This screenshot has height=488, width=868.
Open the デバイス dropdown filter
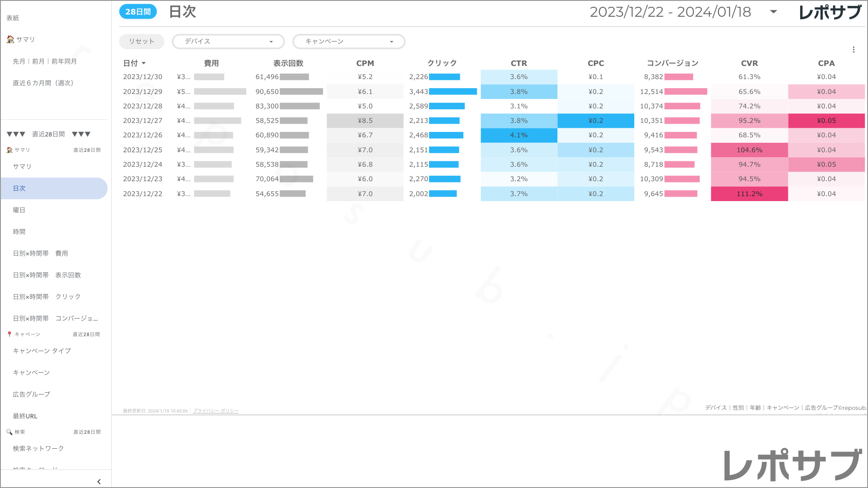pyautogui.click(x=228, y=42)
